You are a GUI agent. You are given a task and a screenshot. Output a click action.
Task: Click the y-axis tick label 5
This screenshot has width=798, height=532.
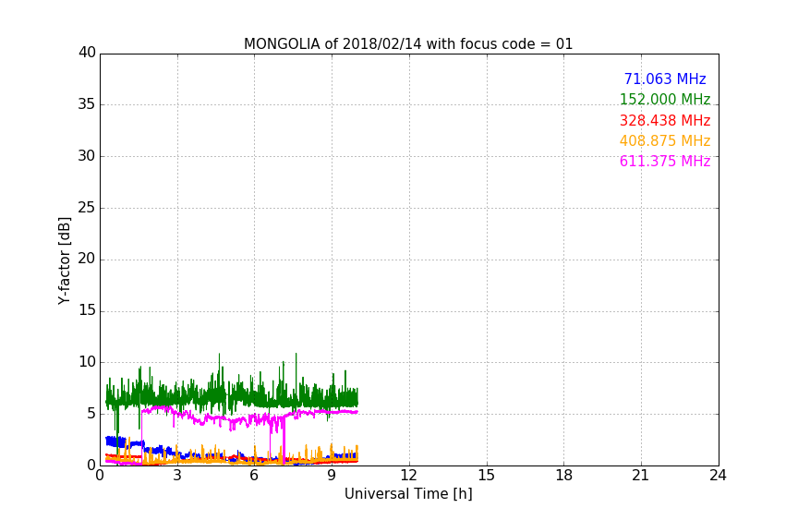pos(91,414)
